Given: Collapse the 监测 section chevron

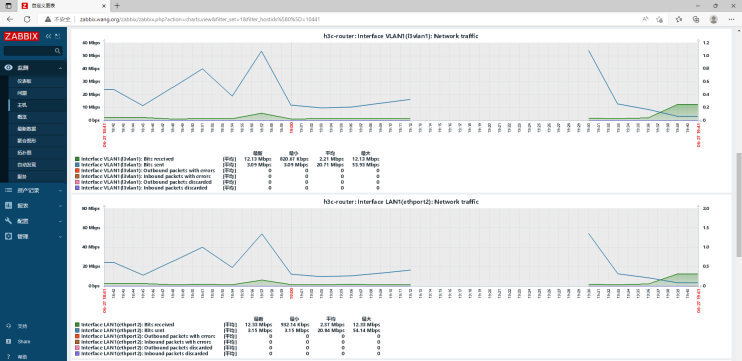Looking at the screenshot, I should coord(61,68).
